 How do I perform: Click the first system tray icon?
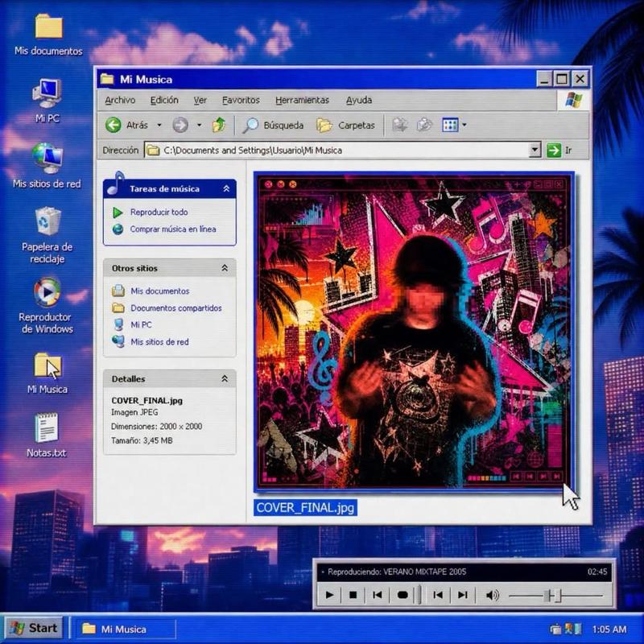pyautogui.click(x=555, y=629)
